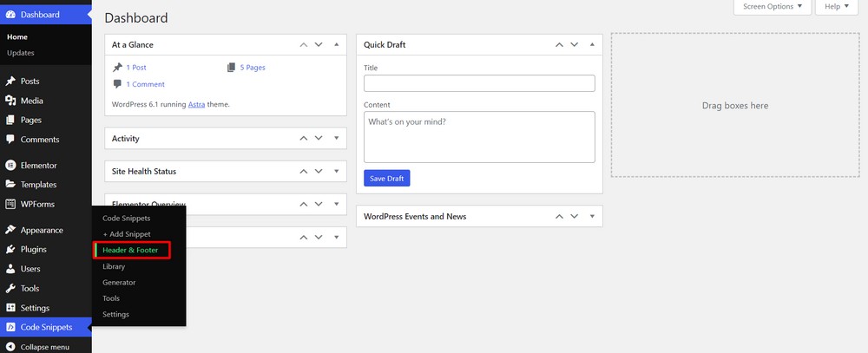Image resolution: width=868 pixels, height=353 pixels.
Task: Expand the Activity panel
Action: tap(337, 138)
